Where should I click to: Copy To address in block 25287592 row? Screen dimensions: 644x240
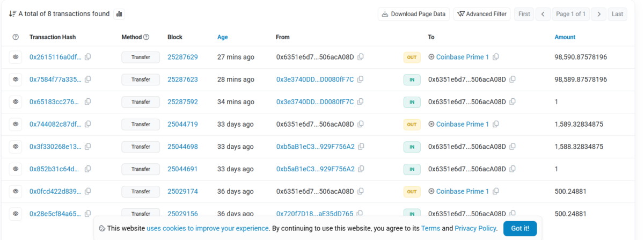coord(513,101)
